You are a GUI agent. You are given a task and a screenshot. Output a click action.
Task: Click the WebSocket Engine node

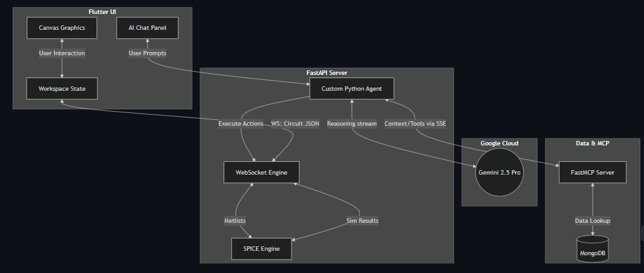pyautogui.click(x=262, y=173)
